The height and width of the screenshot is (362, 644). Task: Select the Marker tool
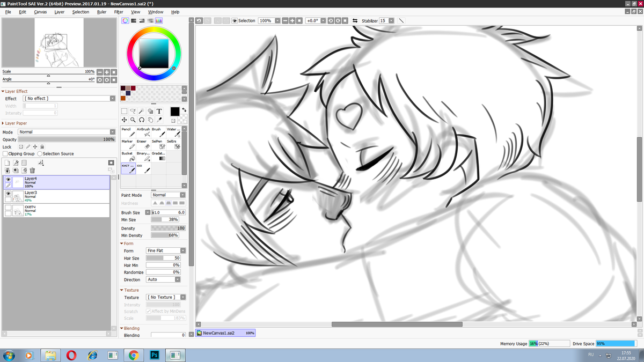(x=128, y=144)
